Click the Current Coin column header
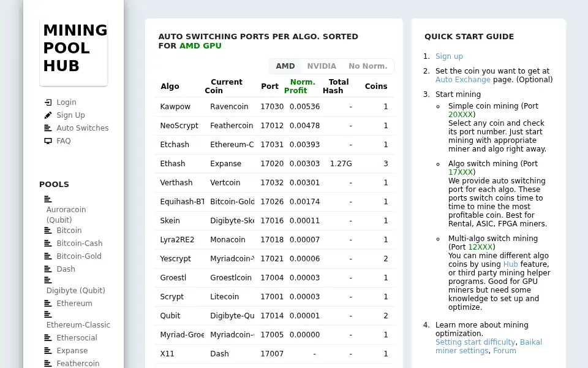 pyautogui.click(x=224, y=86)
